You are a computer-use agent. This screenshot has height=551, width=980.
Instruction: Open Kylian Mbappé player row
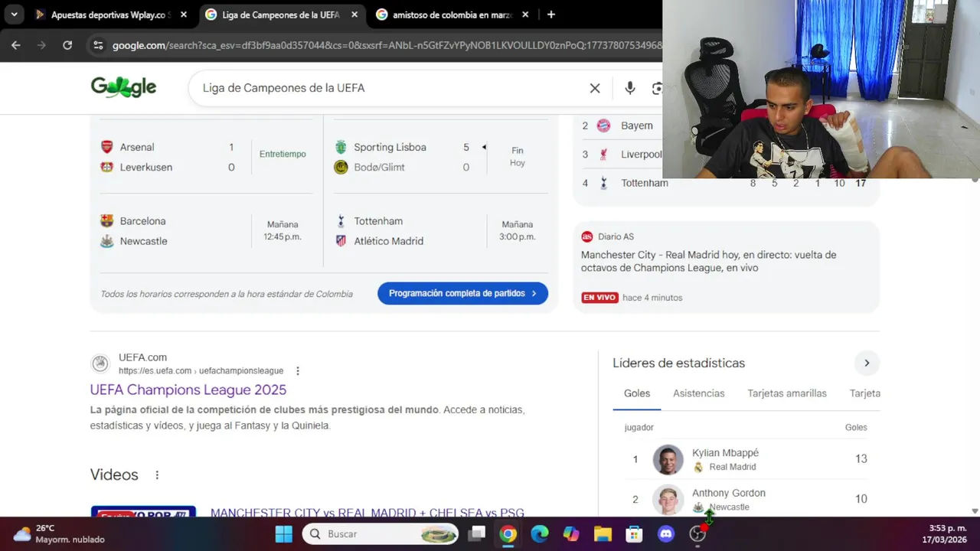pyautogui.click(x=746, y=459)
